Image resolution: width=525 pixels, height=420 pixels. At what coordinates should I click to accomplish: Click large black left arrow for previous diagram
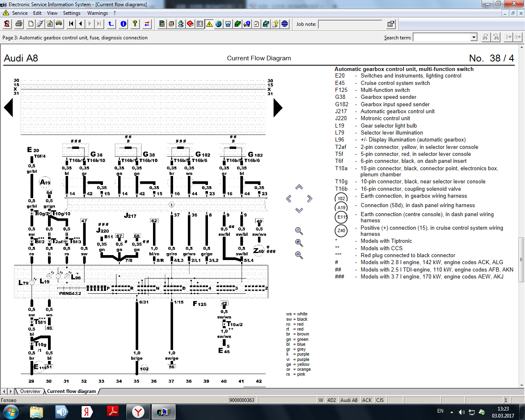pyautogui.click(x=9, y=108)
